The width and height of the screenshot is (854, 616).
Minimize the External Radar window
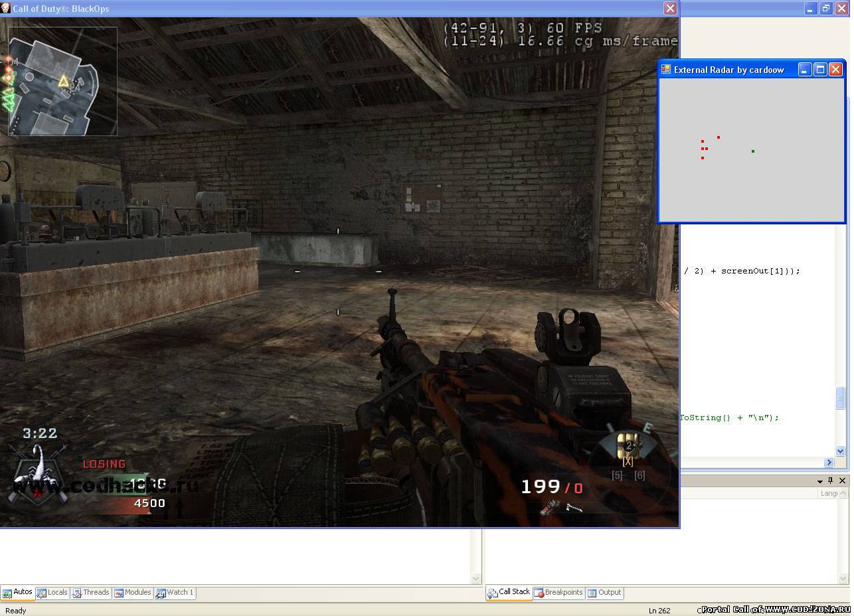click(x=805, y=69)
